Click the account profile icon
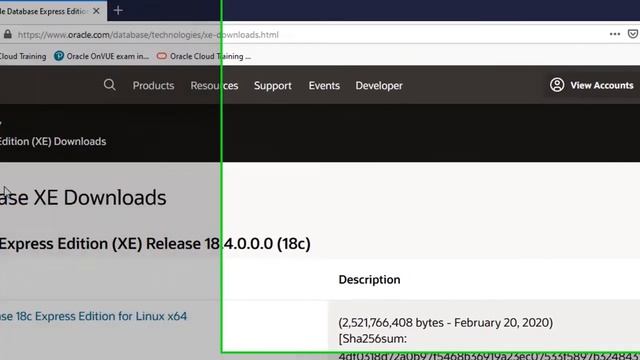This screenshot has height=360, width=640. click(557, 85)
